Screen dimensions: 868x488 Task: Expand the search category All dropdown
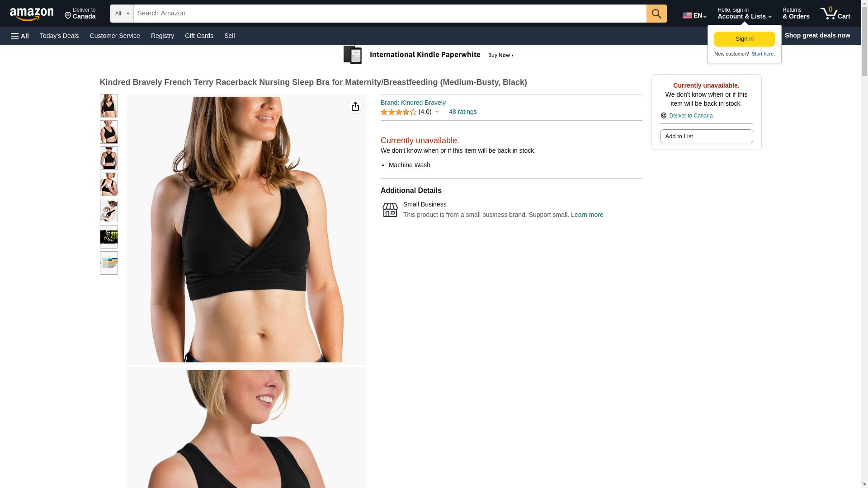click(x=122, y=14)
